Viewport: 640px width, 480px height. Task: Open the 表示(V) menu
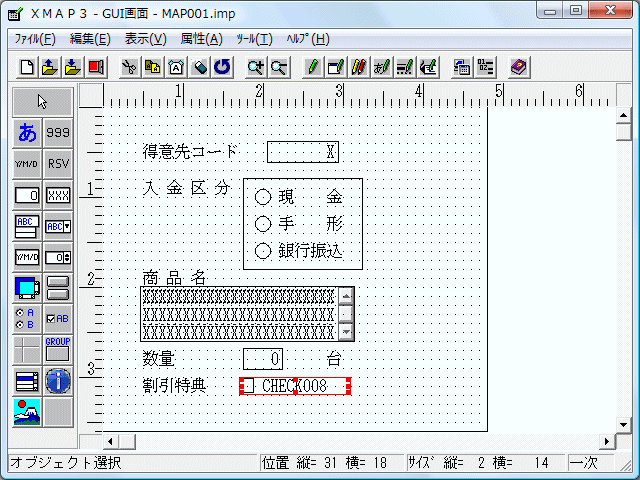coord(146,39)
